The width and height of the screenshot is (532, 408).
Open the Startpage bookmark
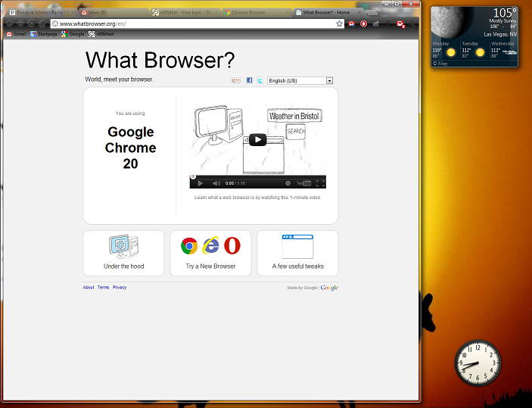pos(44,34)
